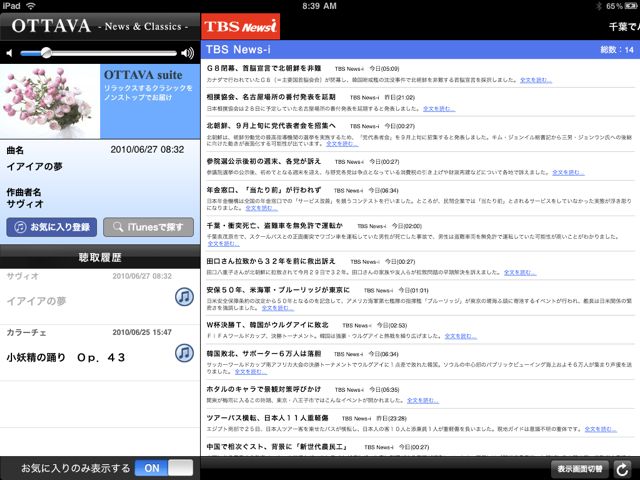
Task: Tap the 聴取履歴 header
Action: pyautogui.click(x=100, y=257)
